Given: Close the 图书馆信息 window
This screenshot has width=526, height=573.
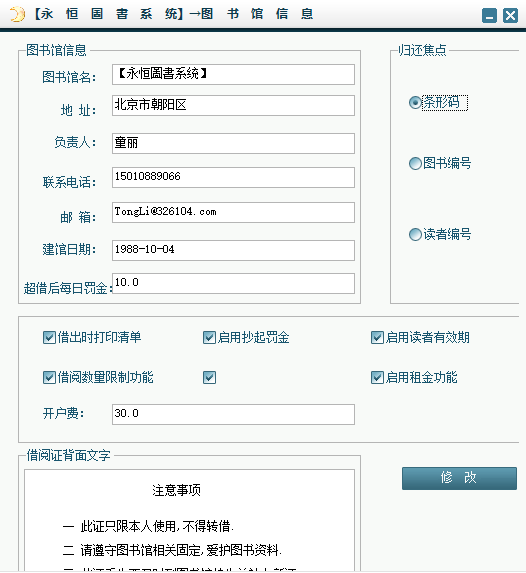Looking at the screenshot, I should click(x=510, y=16).
